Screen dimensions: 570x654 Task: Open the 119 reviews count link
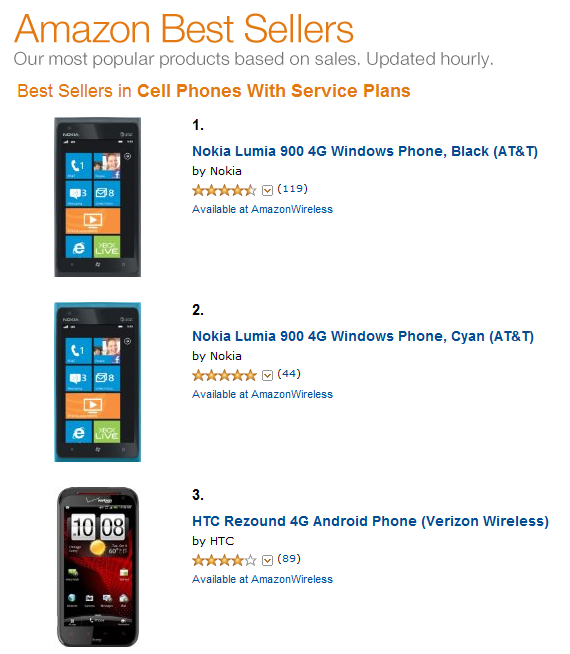tap(292, 189)
